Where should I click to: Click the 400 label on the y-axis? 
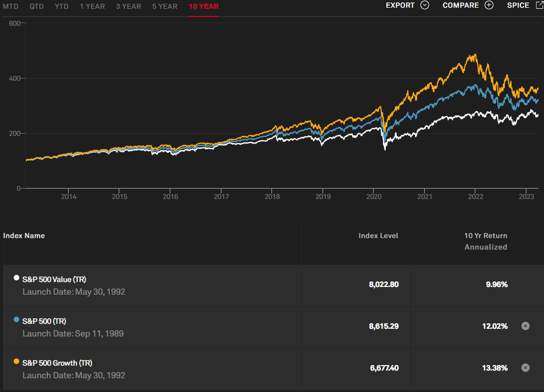pyautogui.click(x=15, y=79)
